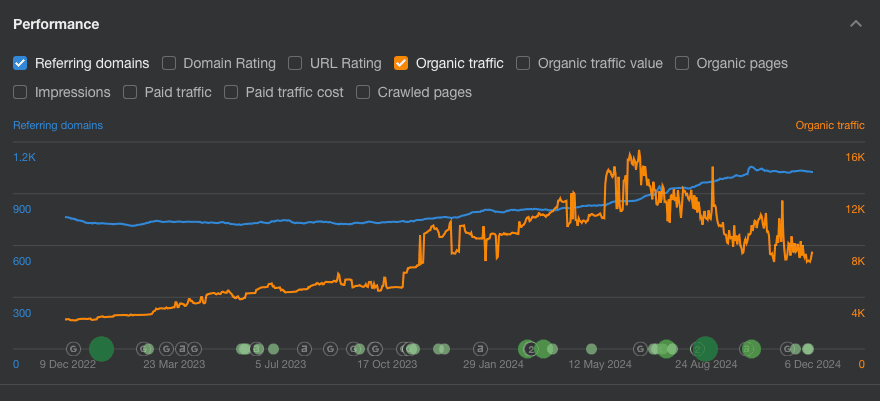The width and height of the screenshot is (880, 401).
Task: Click the 'a' marker just after 5 Jul 2023
Action: point(304,349)
